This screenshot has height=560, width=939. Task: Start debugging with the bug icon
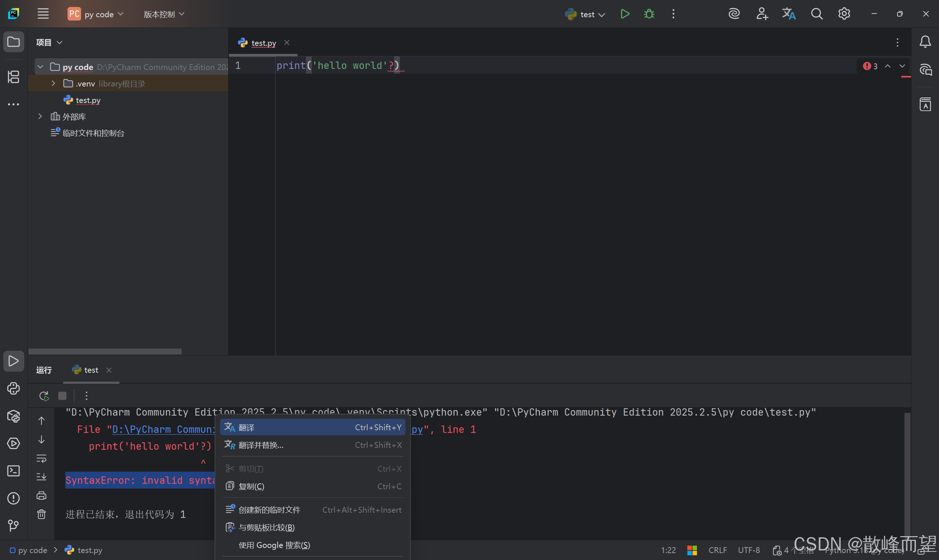pyautogui.click(x=649, y=14)
